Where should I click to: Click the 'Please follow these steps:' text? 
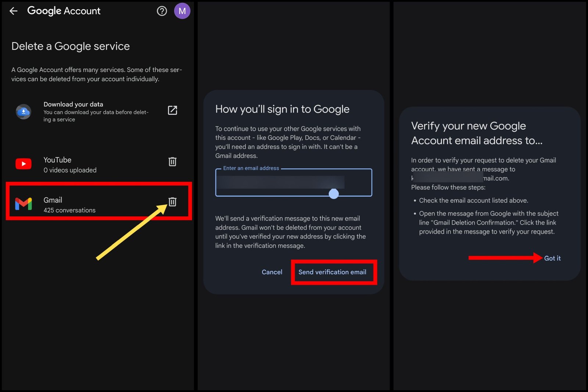(x=448, y=188)
